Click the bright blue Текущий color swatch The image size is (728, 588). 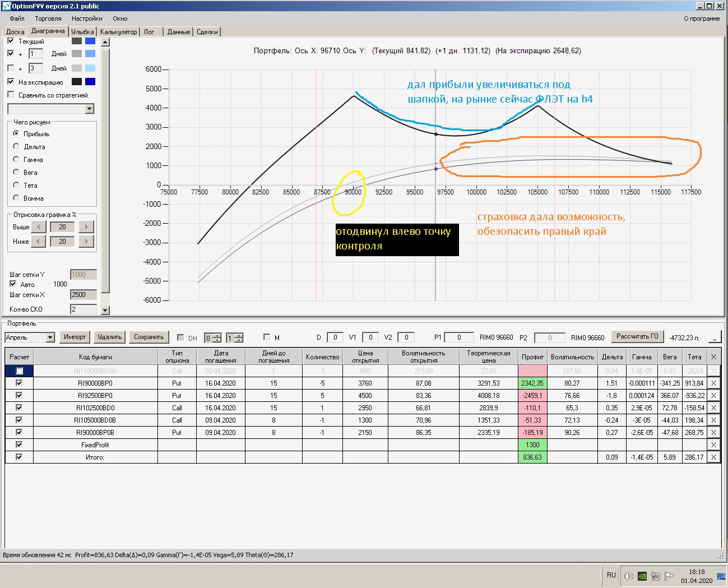(x=90, y=41)
